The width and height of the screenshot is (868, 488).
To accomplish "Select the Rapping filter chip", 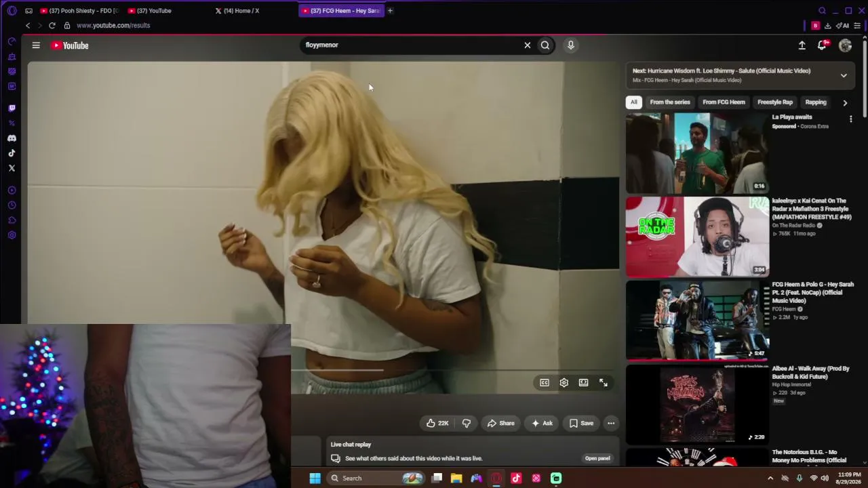I will click(x=816, y=102).
